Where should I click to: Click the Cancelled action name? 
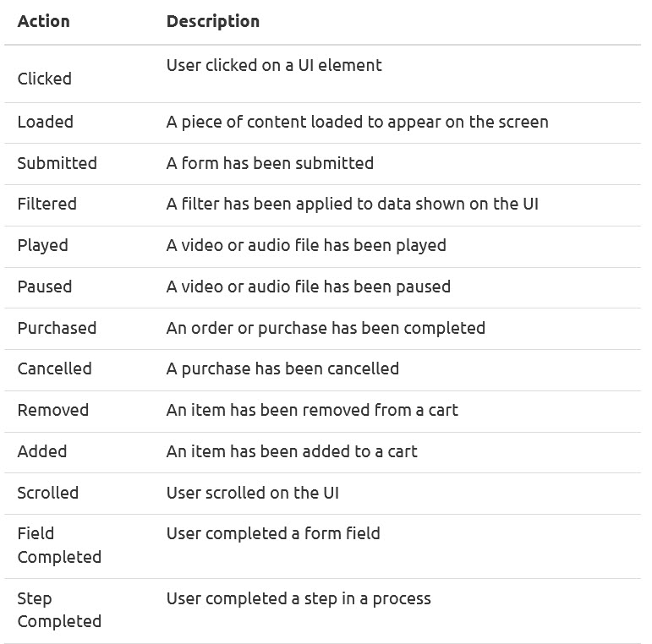[x=54, y=368]
